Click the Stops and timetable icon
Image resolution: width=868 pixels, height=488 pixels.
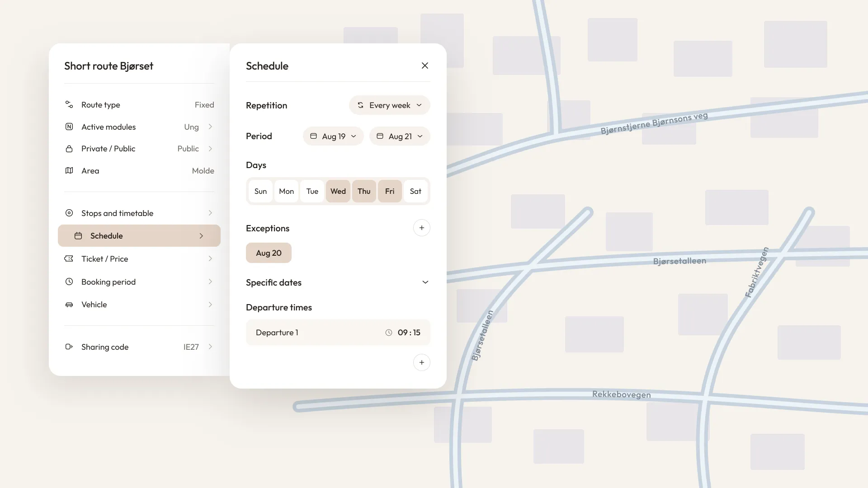[x=69, y=213]
